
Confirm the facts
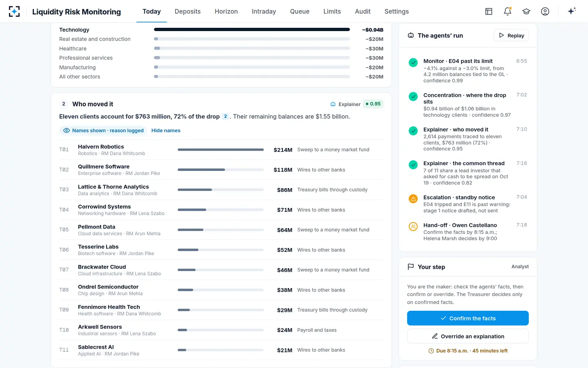coord(468,318)
